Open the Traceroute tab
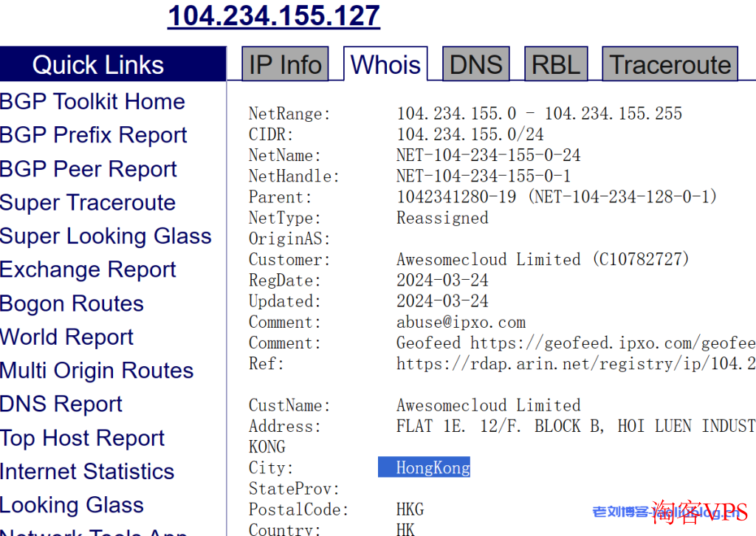756x536 pixels. [x=670, y=64]
